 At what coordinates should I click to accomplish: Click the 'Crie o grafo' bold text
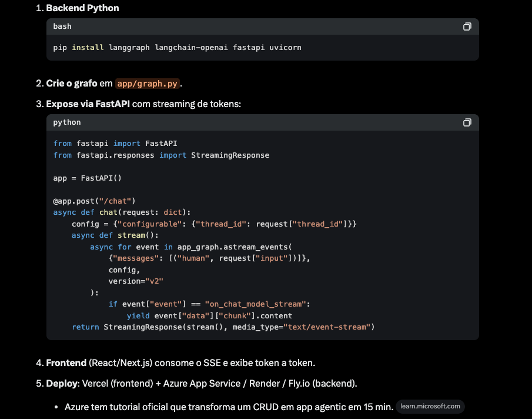72,84
